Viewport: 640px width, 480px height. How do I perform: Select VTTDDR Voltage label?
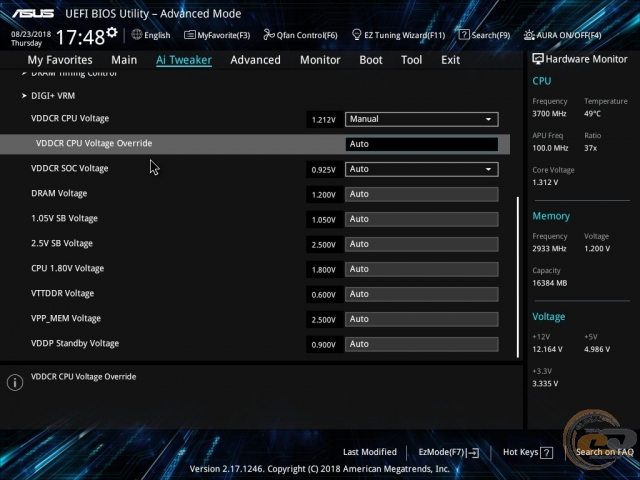tap(62, 293)
